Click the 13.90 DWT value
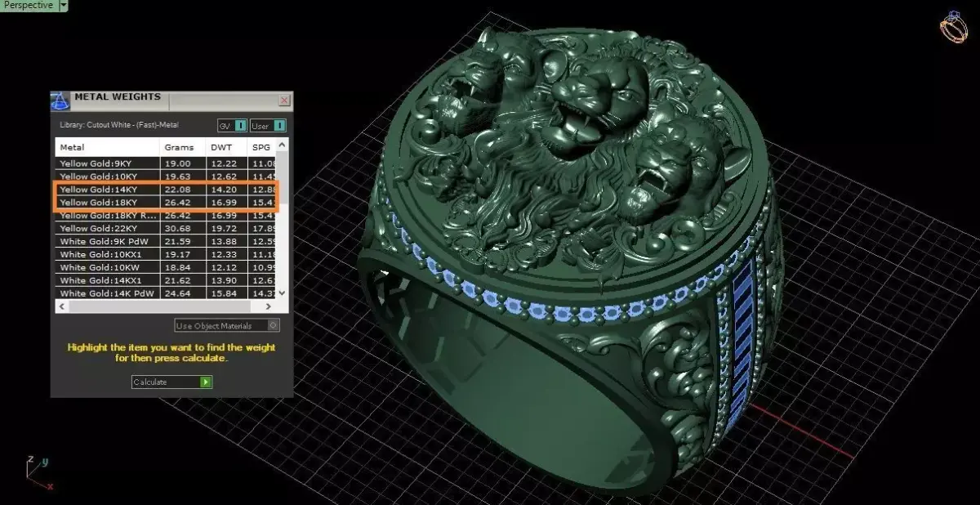980x505 pixels. point(224,280)
